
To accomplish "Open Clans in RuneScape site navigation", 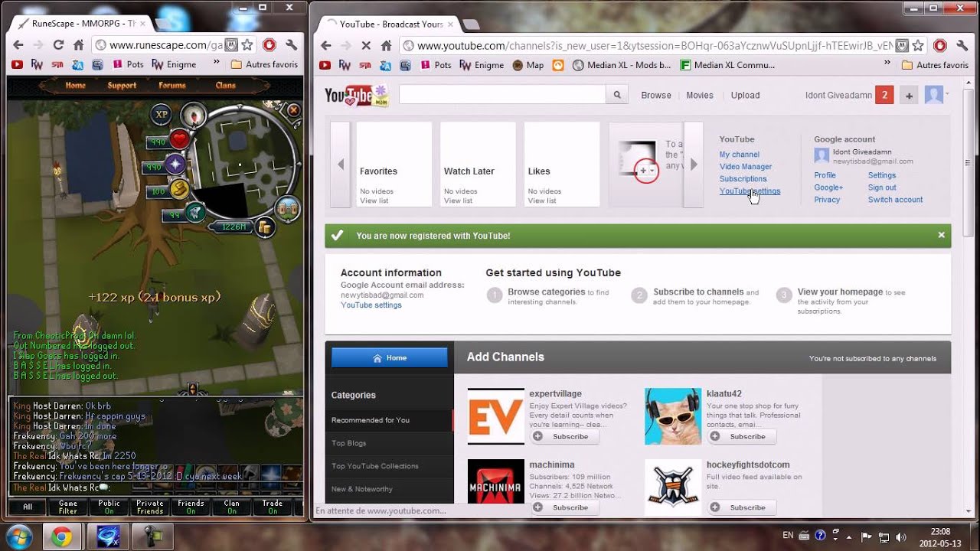I will (x=225, y=86).
